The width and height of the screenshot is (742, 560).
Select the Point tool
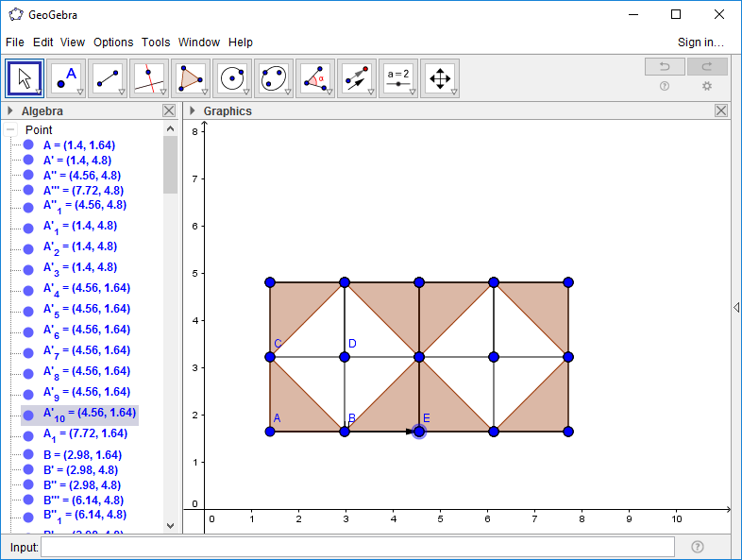66,78
